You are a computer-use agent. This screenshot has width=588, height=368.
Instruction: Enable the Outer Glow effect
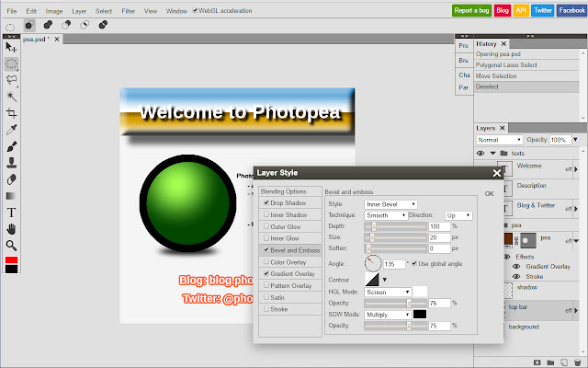click(266, 226)
